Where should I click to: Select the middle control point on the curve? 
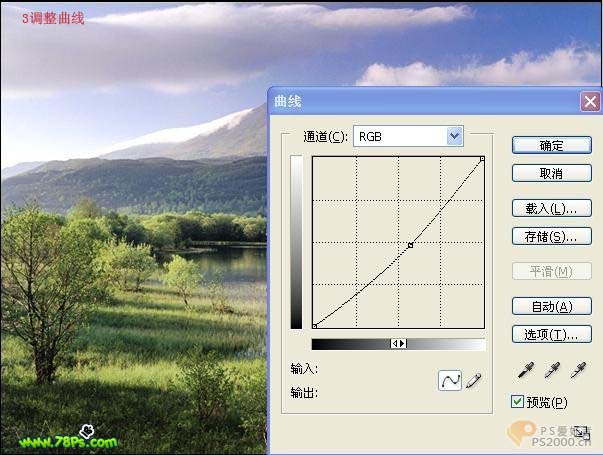pos(411,245)
